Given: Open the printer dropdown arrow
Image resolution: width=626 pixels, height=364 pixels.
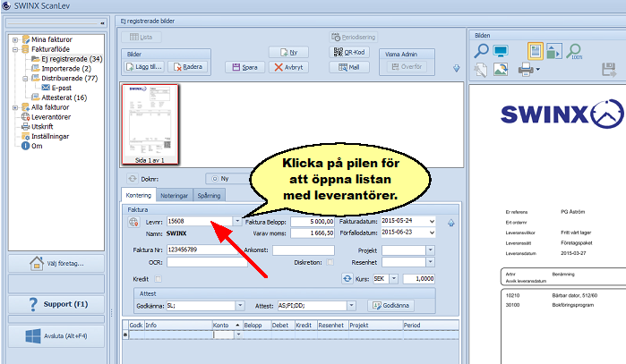Looking at the screenshot, I should point(537,70).
